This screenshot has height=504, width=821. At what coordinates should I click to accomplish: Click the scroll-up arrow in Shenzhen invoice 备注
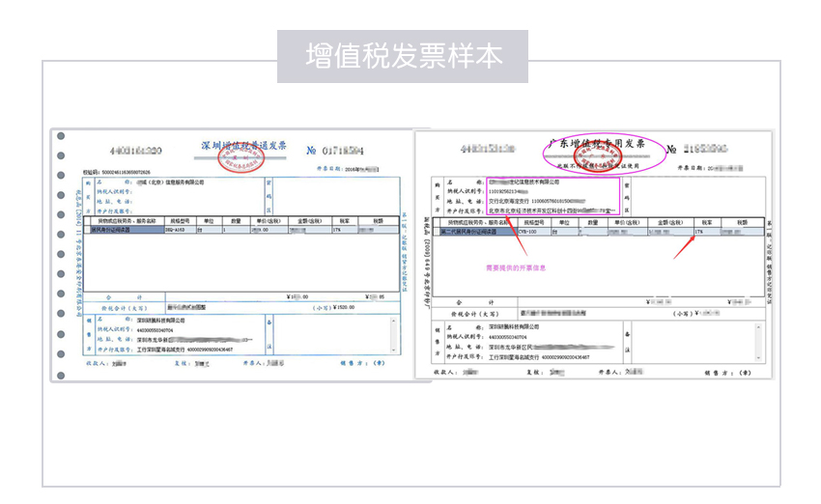(x=394, y=321)
